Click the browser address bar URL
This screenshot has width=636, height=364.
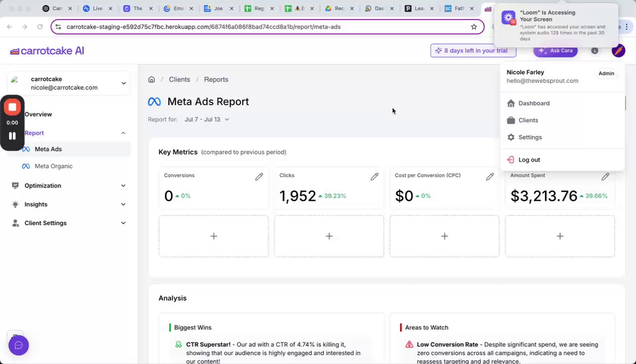point(204,27)
